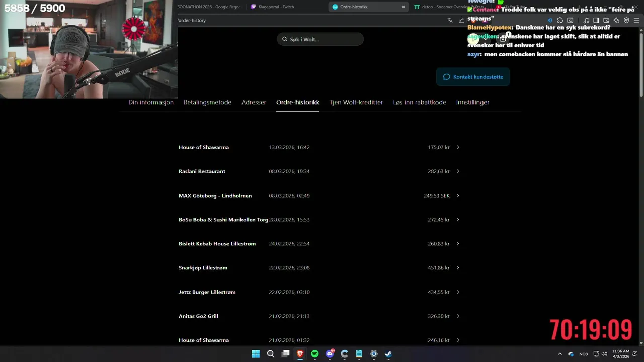644x362 pixels.
Task: Toggle the browser sidebar panel icon
Action: click(596, 20)
